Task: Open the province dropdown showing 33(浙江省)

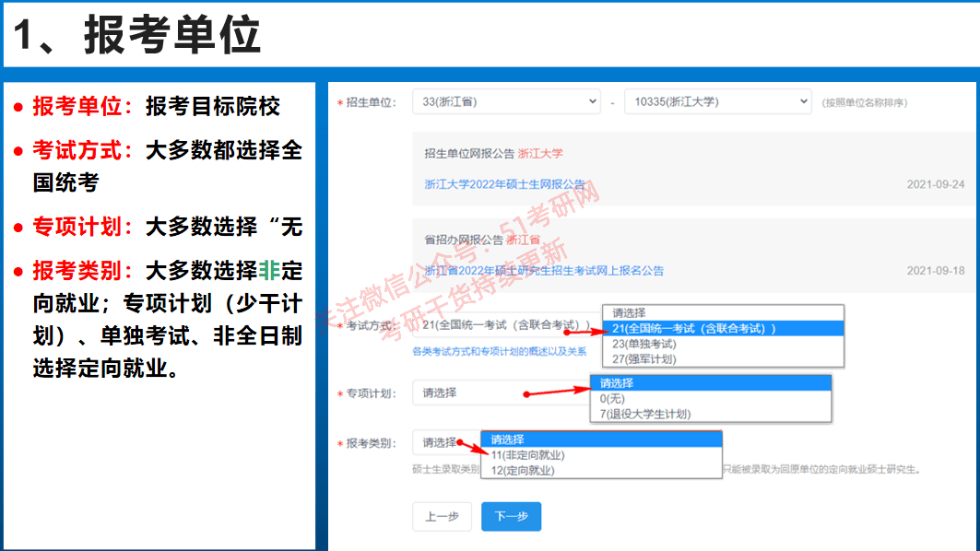Action: 506,102
